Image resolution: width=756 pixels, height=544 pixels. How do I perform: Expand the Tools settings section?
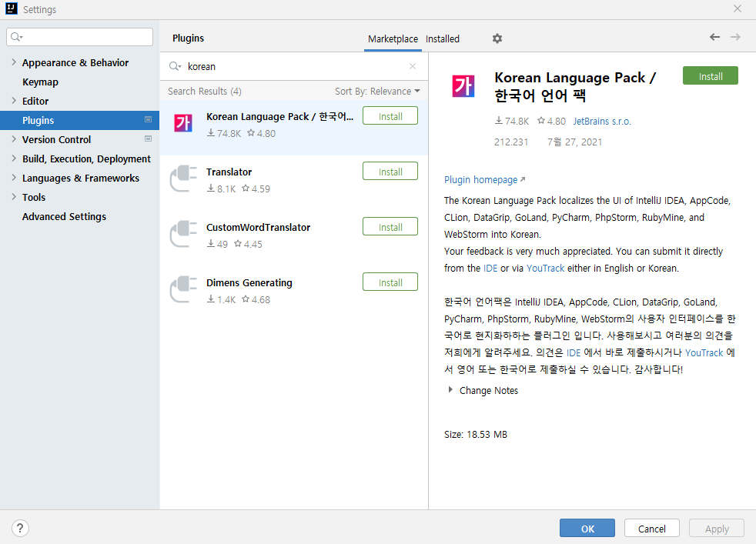pyautogui.click(x=14, y=197)
